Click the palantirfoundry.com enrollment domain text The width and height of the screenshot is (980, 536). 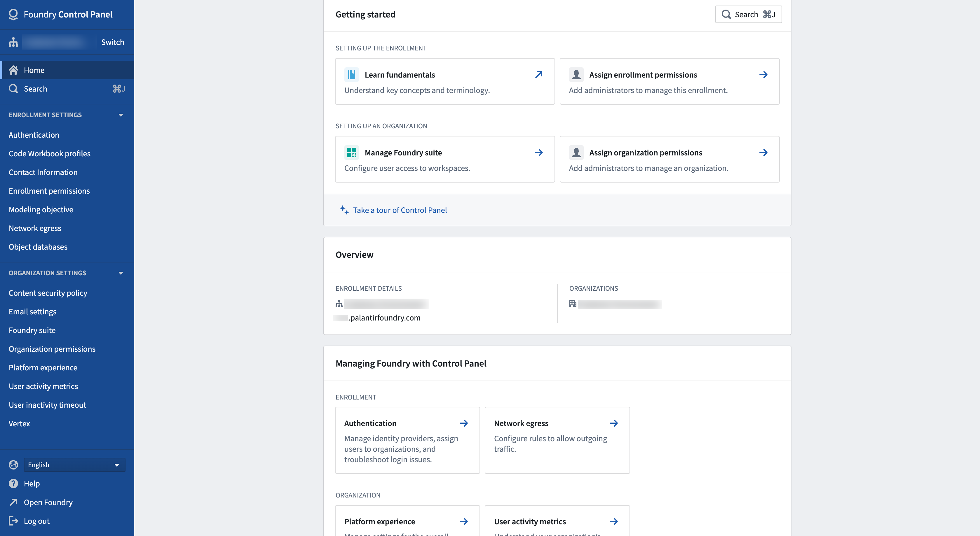(x=385, y=317)
